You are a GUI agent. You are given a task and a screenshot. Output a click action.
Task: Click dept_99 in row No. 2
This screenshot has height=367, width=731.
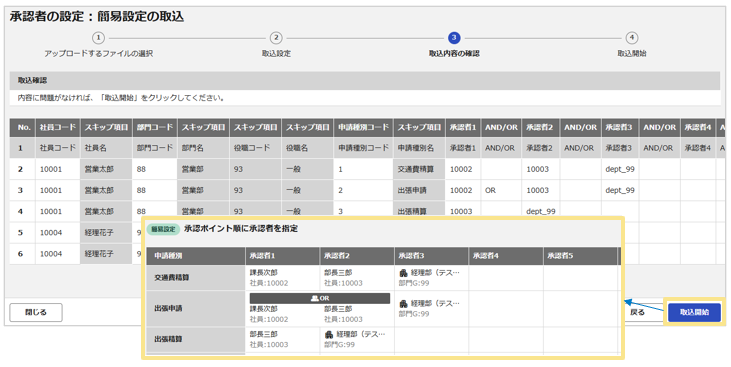click(x=620, y=169)
